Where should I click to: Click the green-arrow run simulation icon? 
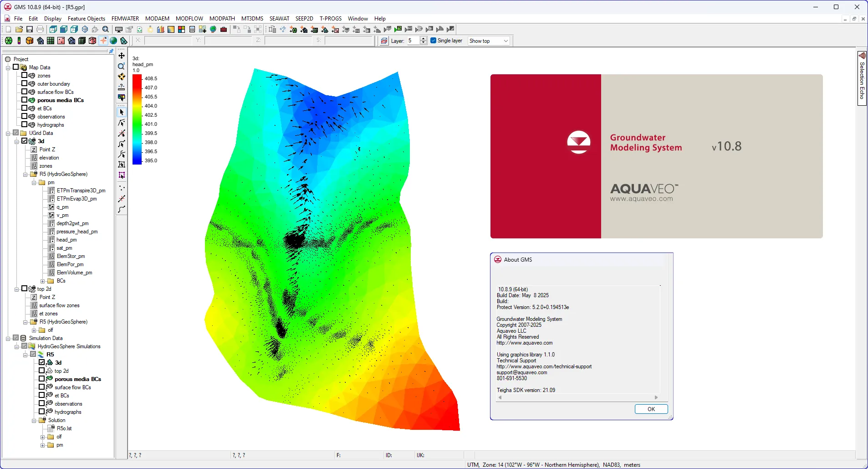(x=398, y=29)
